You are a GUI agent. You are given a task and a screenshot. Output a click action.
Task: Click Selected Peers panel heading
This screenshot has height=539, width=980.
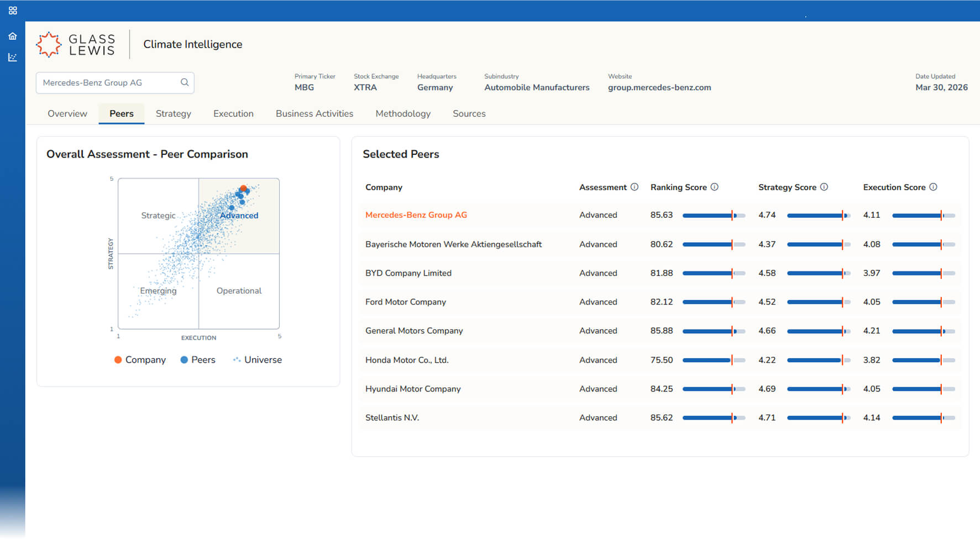point(401,154)
